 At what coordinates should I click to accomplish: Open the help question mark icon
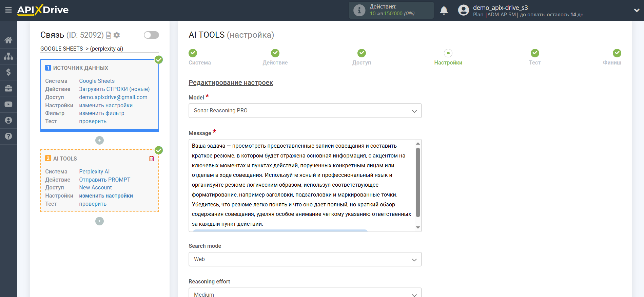(8, 136)
